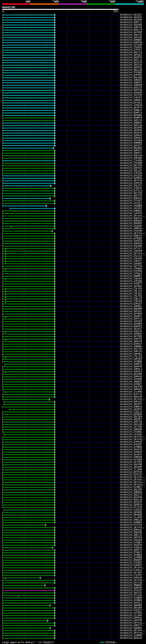Select the UniRef100_P46256 entry
The height and width of the screenshot is (644, 146).
pyautogui.click(x=131, y=540)
